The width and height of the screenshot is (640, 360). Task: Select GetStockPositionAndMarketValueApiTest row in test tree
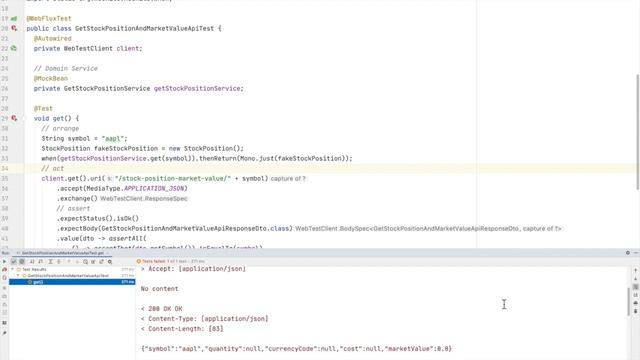[72, 276]
